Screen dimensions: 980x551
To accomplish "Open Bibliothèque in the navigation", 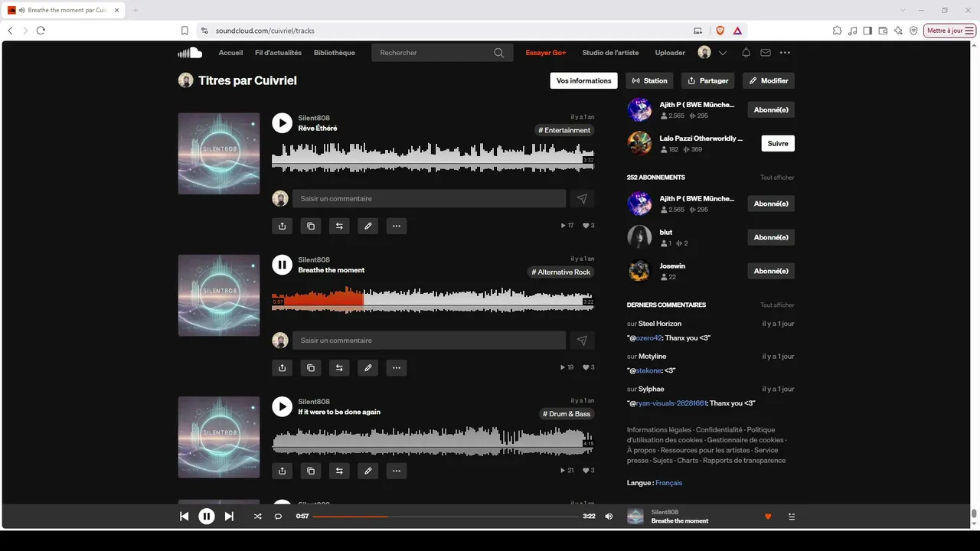I will pos(335,53).
